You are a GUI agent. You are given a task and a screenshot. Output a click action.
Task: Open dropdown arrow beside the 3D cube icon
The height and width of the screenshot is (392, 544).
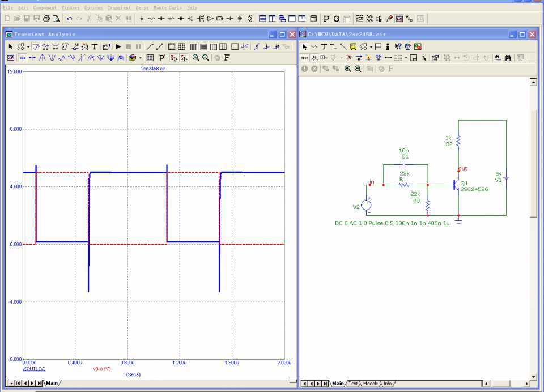(x=141, y=58)
